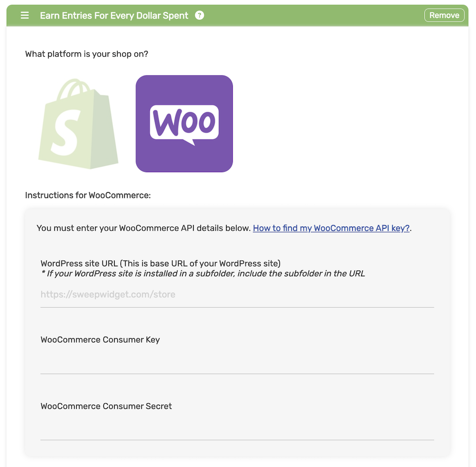Open the How to find my WooCommerce API key link
476x467 pixels.
point(331,228)
